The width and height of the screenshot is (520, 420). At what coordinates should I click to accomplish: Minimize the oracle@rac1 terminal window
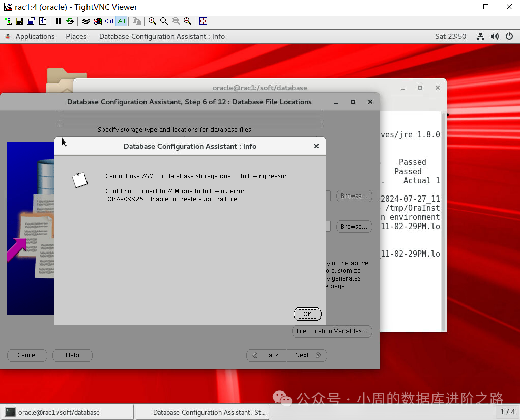[x=403, y=88]
